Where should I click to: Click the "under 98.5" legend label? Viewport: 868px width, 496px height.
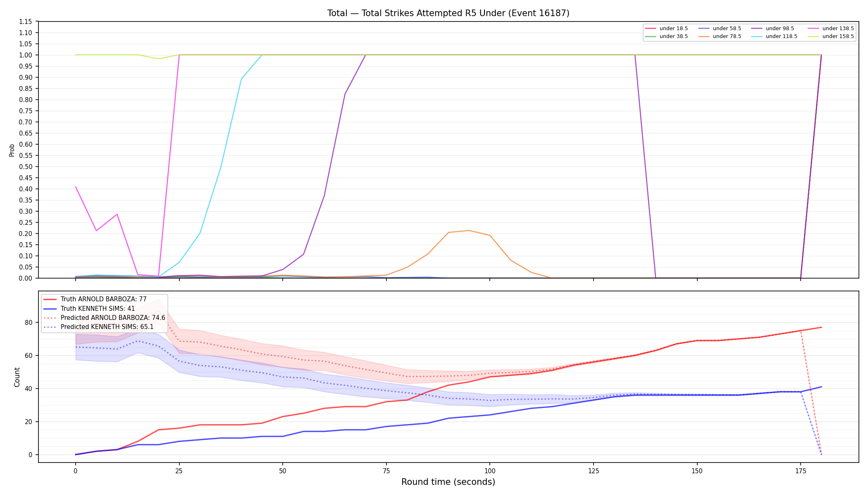click(x=780, y=29)
